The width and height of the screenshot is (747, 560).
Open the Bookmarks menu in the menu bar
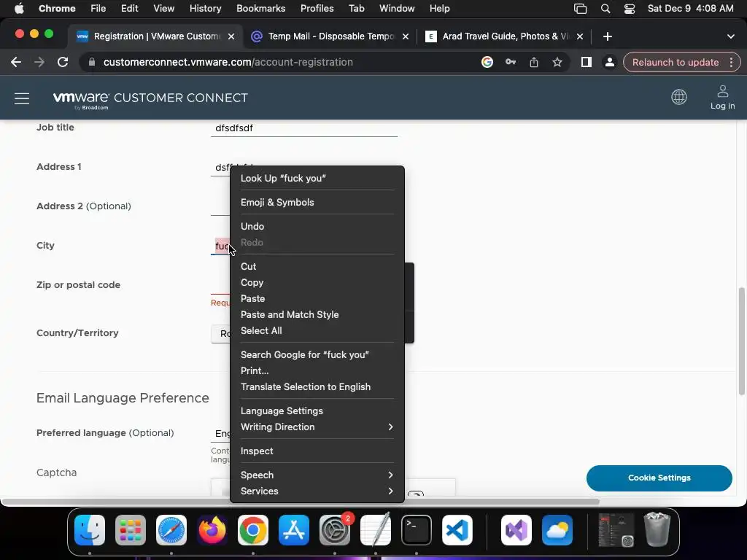[260, 9]
